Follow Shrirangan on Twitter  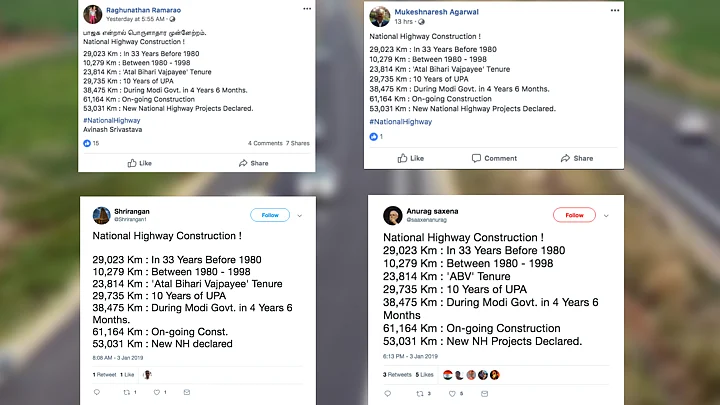(x=270, y=215)
